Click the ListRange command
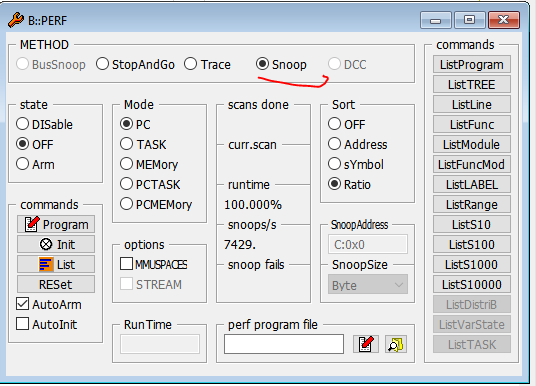The width and height of the screenshot is (536, 386). point(472,204)
